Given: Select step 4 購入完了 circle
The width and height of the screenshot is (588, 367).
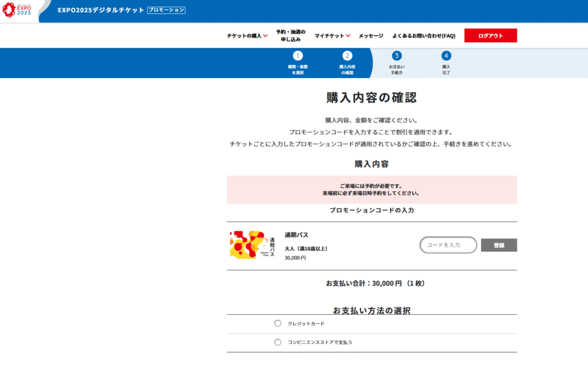Looking at the screenshot, I should coord(446,56).
